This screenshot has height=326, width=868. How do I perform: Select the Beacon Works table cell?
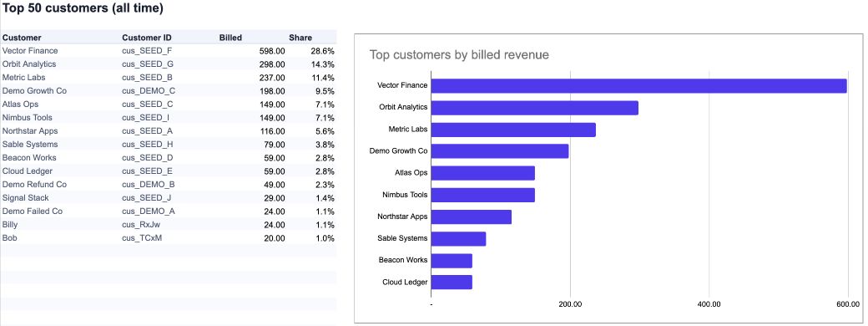pyautogui.click(x=29, y=157)
